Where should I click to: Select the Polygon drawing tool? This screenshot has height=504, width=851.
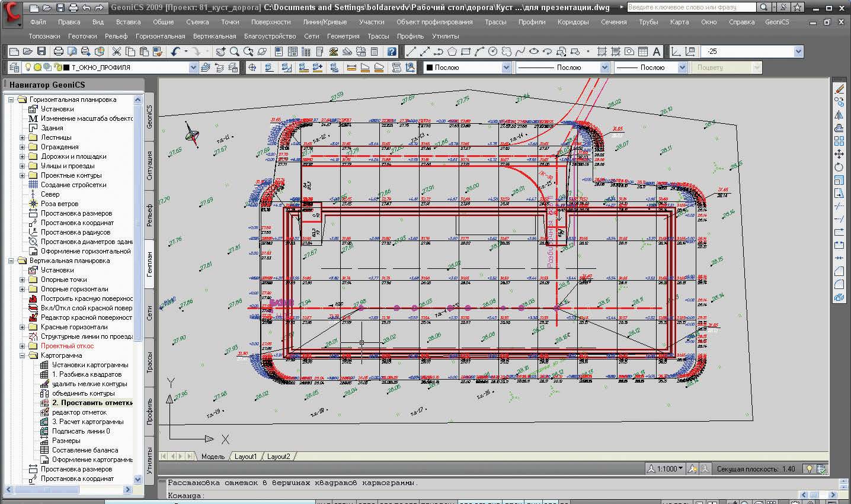[453, 52]
